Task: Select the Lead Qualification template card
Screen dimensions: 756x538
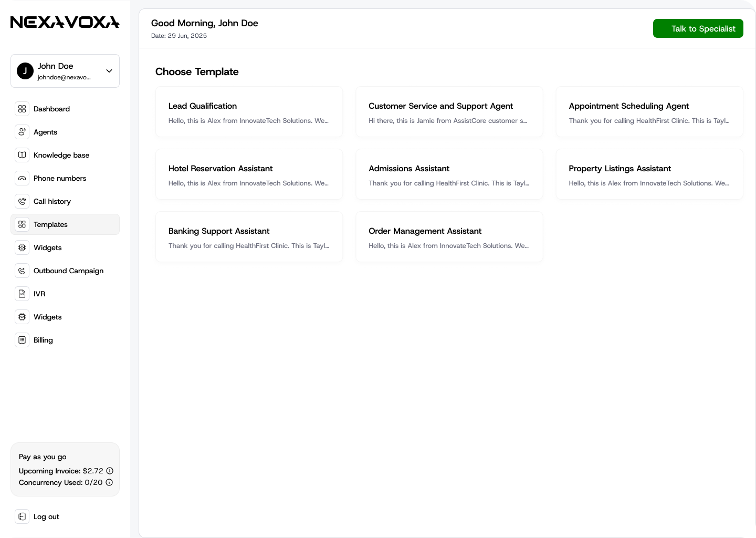Action: point(249,112)
